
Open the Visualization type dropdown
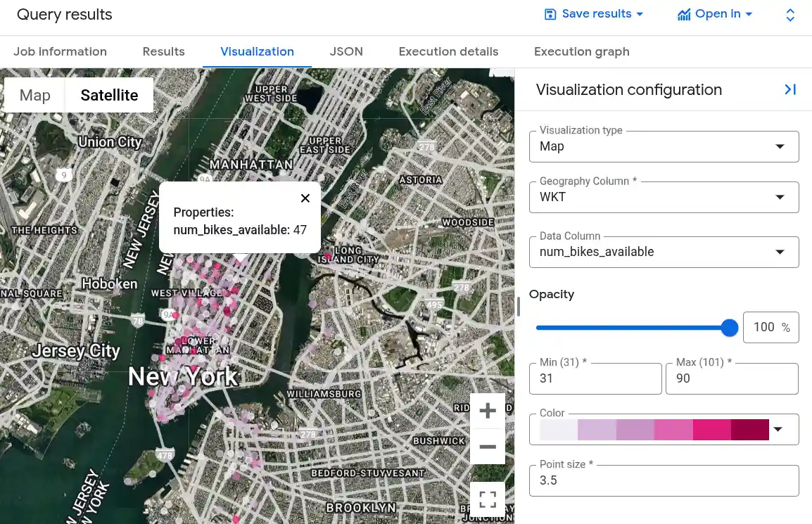[780, 146]
